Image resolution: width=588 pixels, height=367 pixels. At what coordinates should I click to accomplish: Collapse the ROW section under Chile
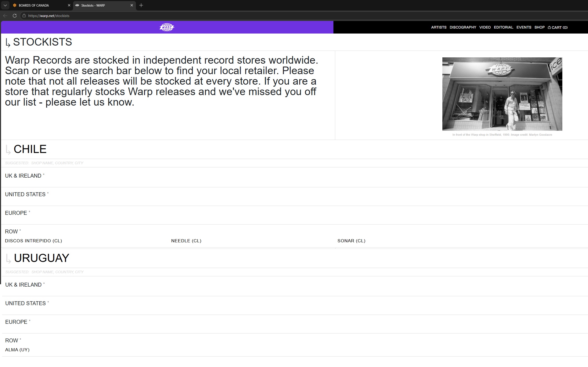tap(12, 232)
